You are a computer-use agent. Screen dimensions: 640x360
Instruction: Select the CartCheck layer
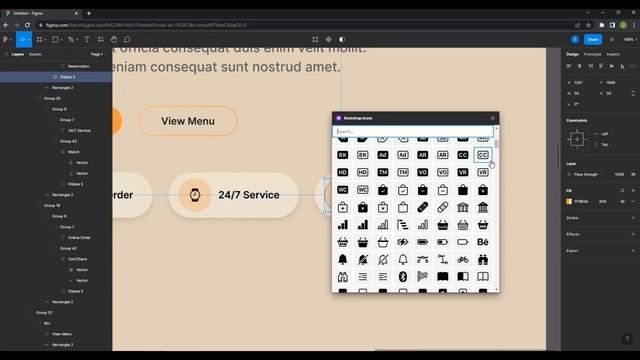[78, 259]
